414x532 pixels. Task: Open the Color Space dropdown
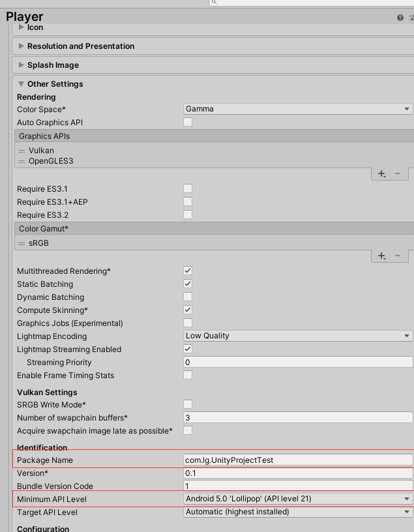pyautogui.click(x=298, y=109)
